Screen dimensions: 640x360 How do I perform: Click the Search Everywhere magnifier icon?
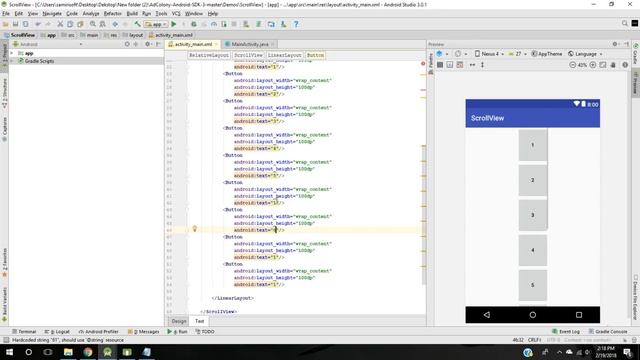pos(624,24)
